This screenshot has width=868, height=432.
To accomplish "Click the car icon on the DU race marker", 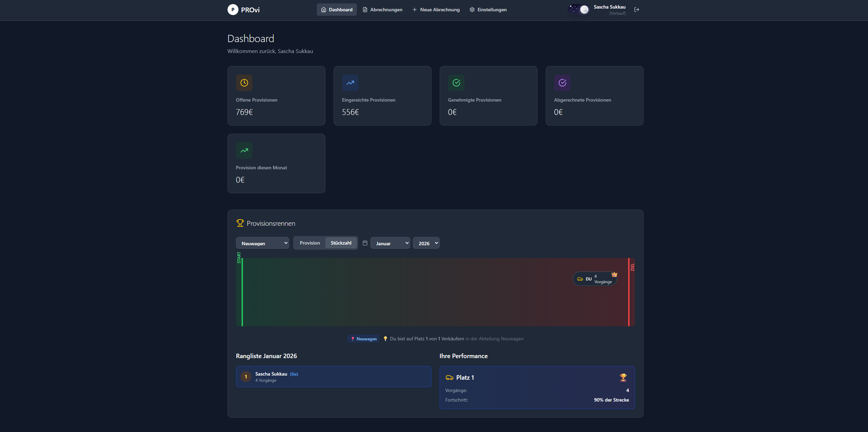I will click(x=580, y=279).
